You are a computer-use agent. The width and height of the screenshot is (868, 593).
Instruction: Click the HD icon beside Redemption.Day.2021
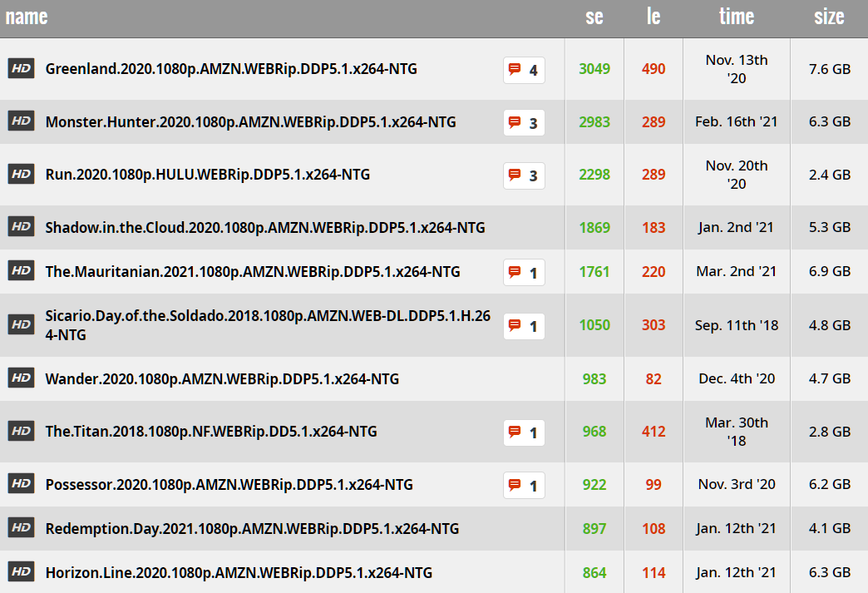point(21,528)
